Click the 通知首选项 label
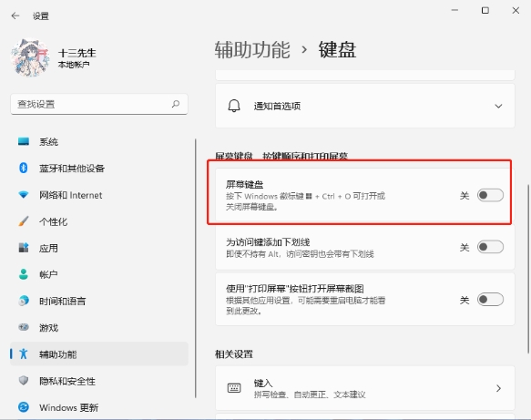531x420 pixels. pyautogui.click(x=277, y=106)
